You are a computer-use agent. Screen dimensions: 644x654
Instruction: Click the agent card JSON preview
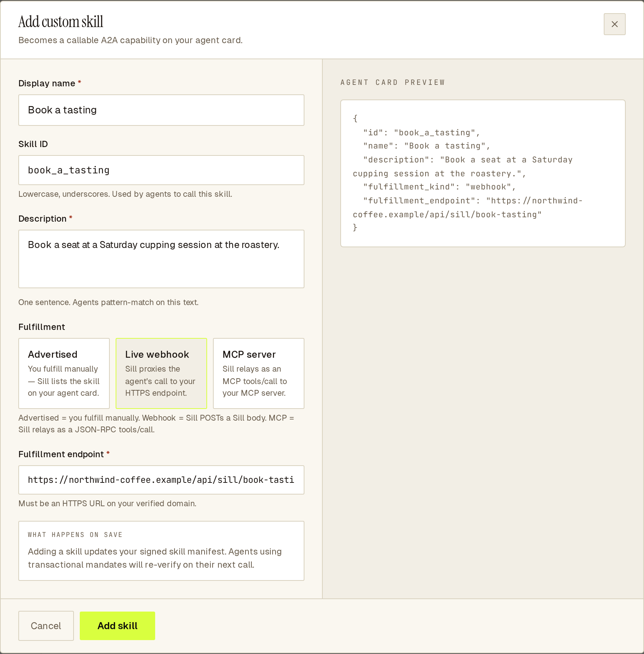483,173
